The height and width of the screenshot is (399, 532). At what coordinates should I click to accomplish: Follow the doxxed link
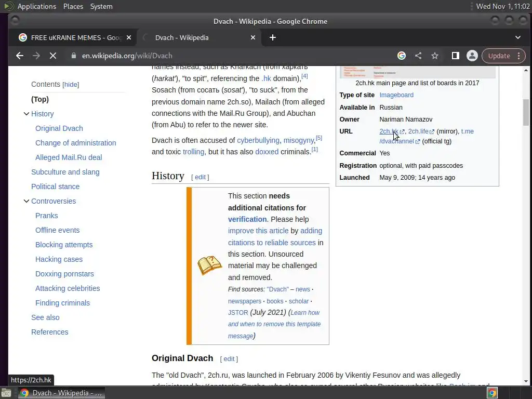pos(267,152)
